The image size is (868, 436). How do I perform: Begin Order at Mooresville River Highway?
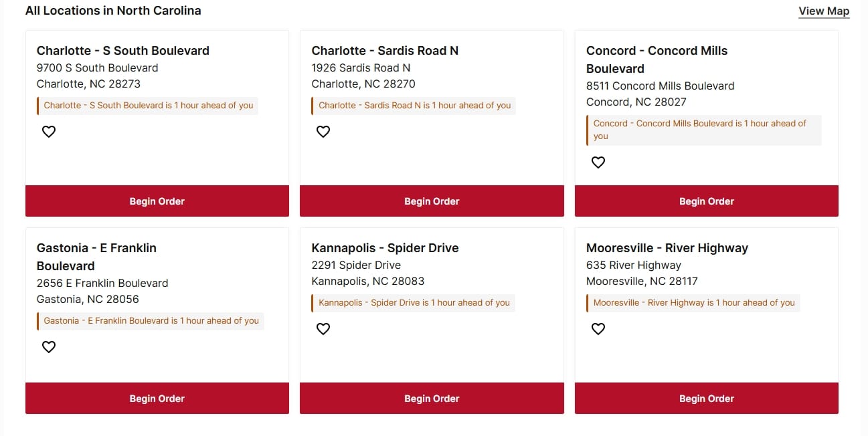click(x=706, y=399)
